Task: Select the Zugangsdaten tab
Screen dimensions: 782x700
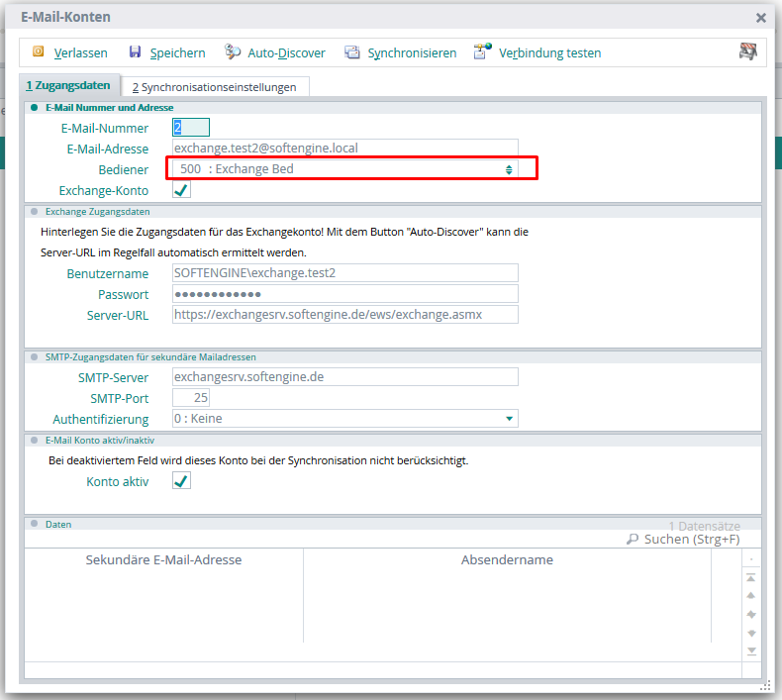Action: [x=68, y=86]
